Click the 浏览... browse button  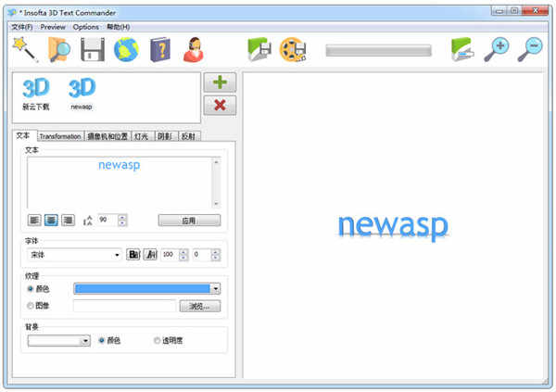[x=199, y=306]
